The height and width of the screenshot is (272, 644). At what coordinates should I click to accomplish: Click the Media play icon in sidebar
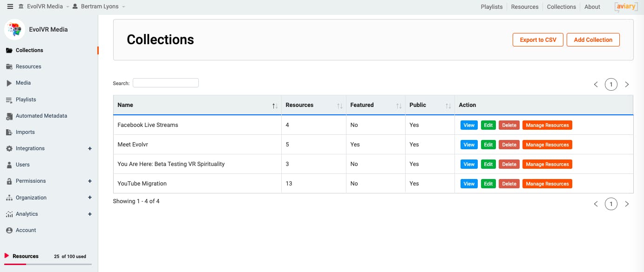(9, 83)
